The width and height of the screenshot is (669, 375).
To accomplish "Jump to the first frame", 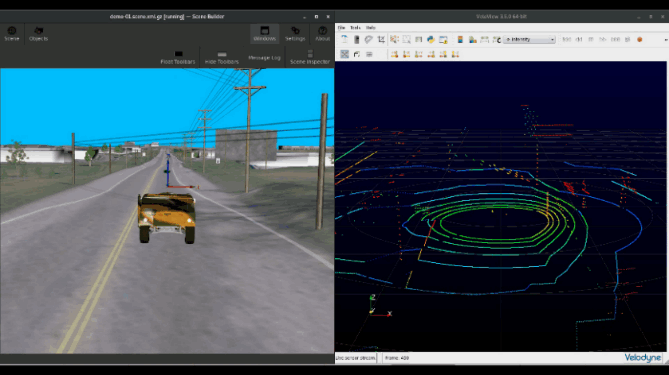I will pos(567,39).
